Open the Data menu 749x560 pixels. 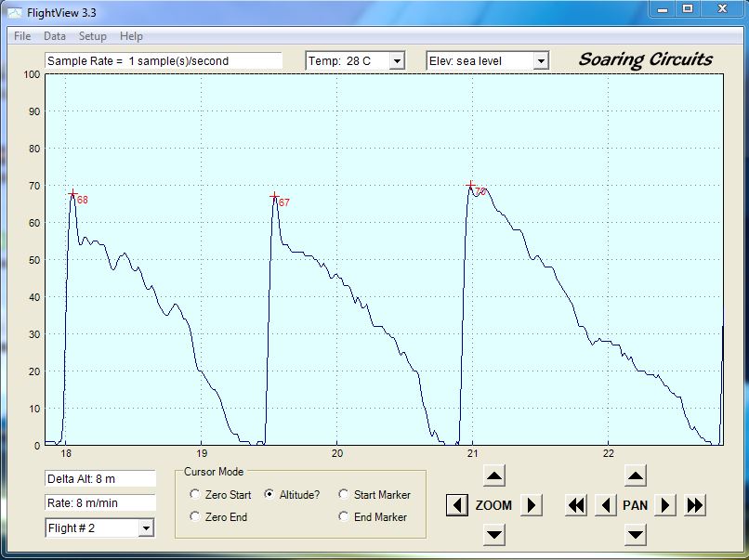pos(55,36)
